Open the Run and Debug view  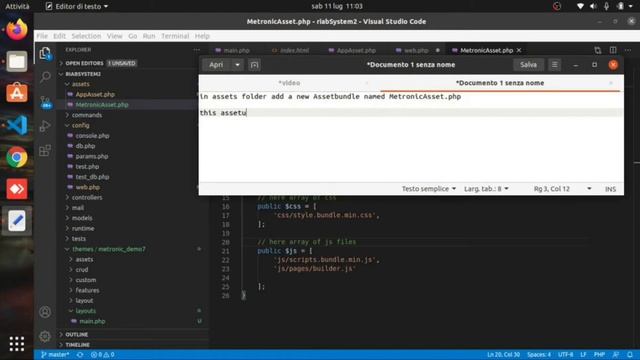coord(45,126)
